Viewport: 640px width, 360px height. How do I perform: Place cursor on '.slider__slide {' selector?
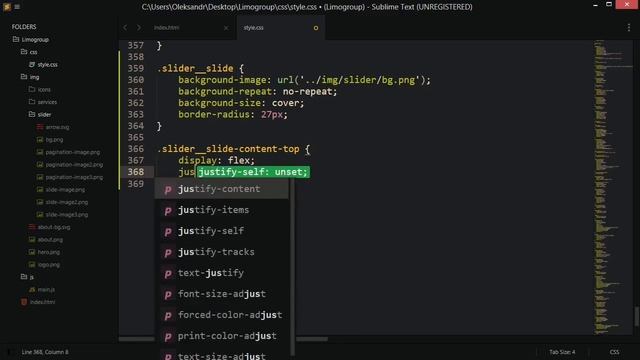[200, 69]
